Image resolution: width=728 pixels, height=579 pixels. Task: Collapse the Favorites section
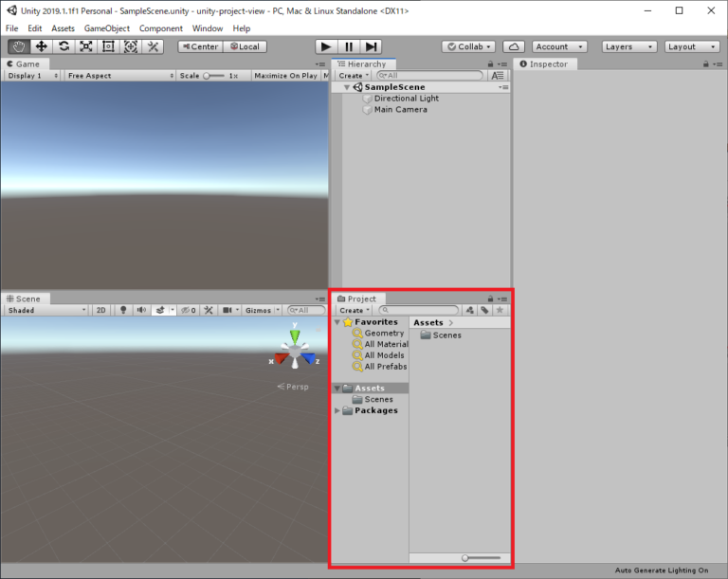coord(337,322)
